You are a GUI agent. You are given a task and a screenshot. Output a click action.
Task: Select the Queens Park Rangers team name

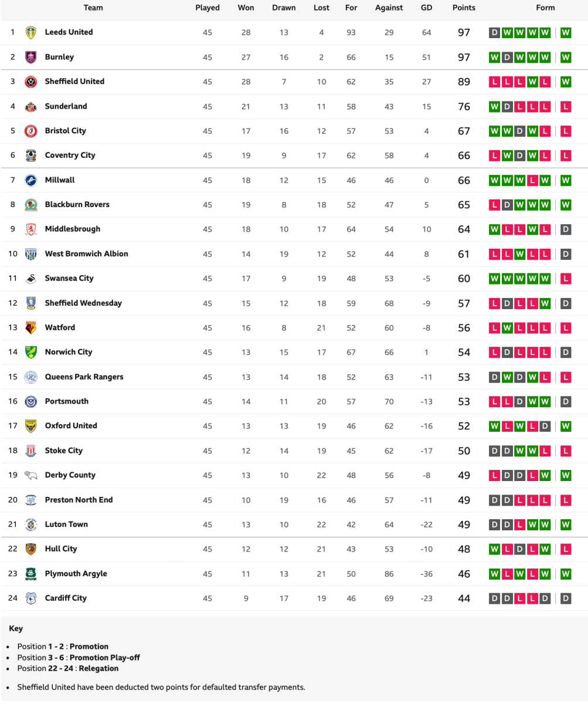point(84,377)
